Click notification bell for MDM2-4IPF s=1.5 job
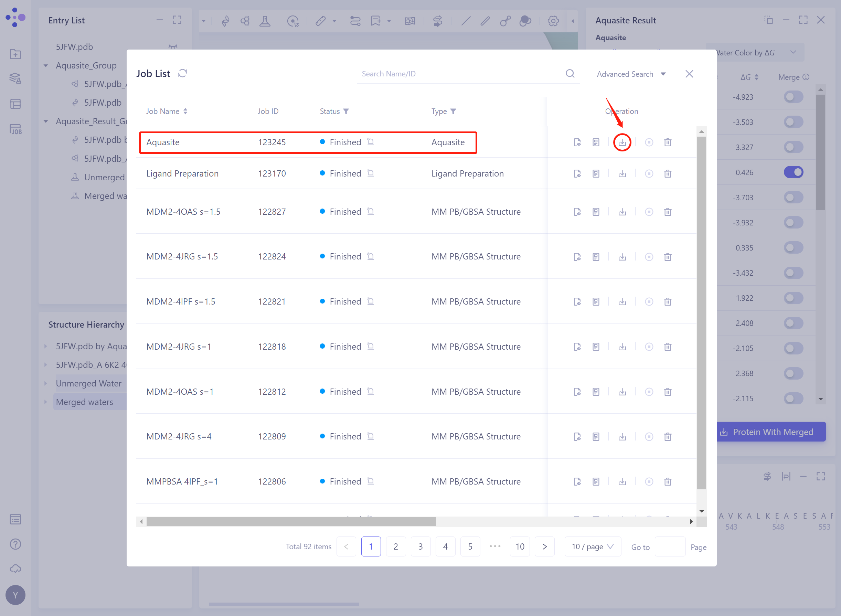Screen dimensions: 841x616 click(370, 301)
